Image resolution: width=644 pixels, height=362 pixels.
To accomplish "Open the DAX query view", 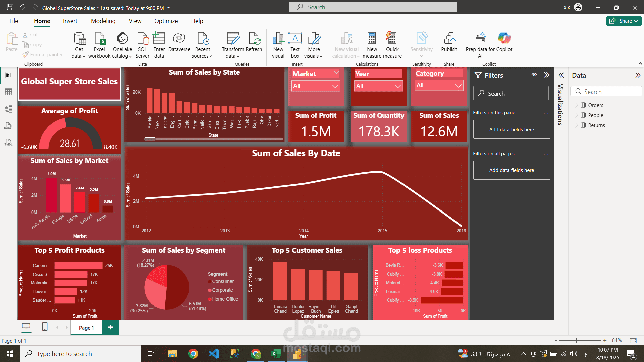I will pyautogui.click(x=8, y=126).
